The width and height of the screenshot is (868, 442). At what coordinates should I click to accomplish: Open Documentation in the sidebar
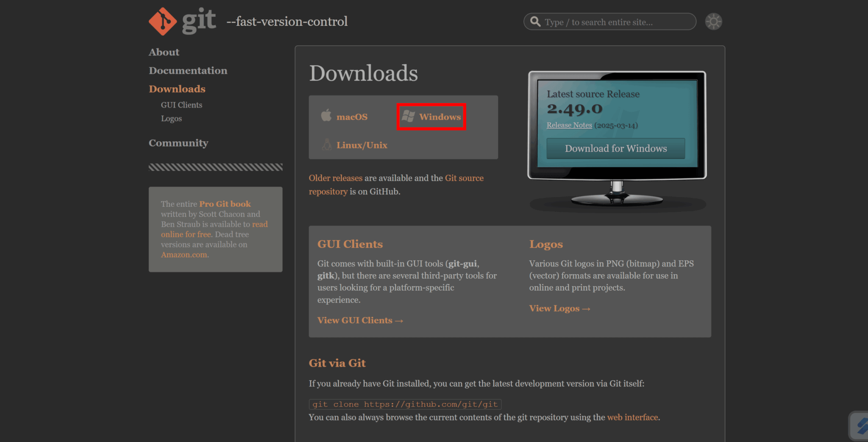(188, 71)
